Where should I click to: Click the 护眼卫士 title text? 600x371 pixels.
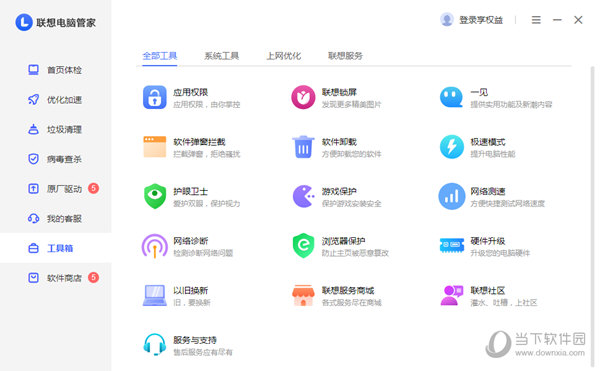(191, 191)
